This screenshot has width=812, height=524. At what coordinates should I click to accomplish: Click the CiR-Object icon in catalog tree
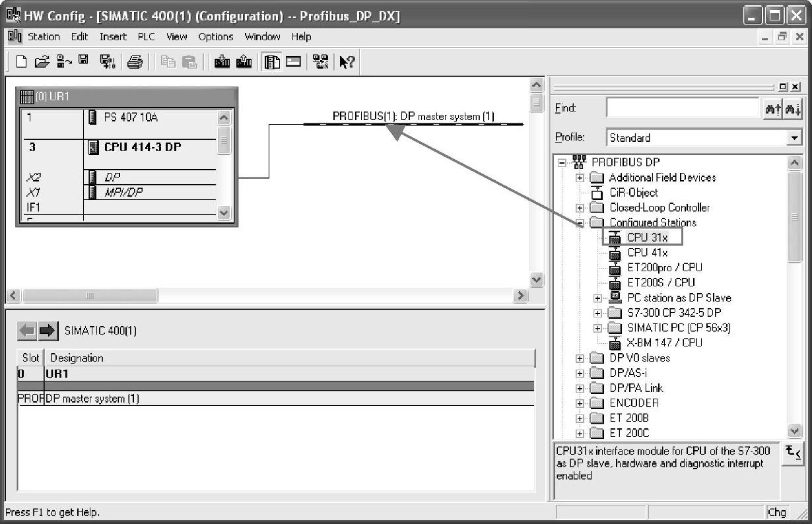pyautogui.click(x=597, y=193)
